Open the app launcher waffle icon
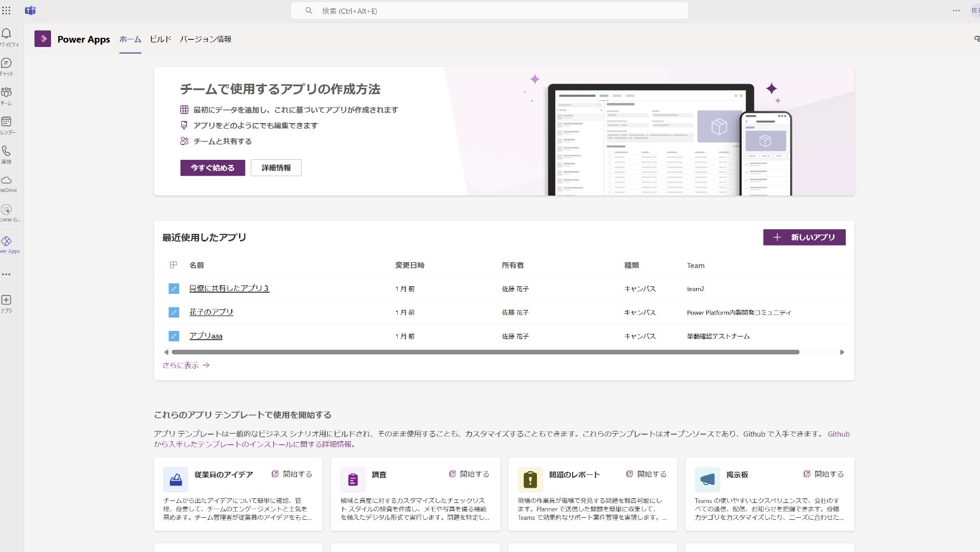The height and width of the screenshot is (552, 980). (x=6, y=10)
